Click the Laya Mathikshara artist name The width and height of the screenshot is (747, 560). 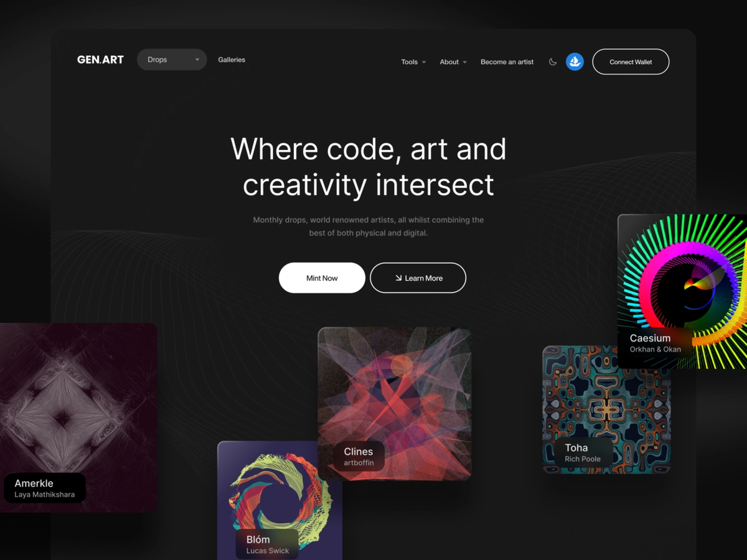pos(45,495)
